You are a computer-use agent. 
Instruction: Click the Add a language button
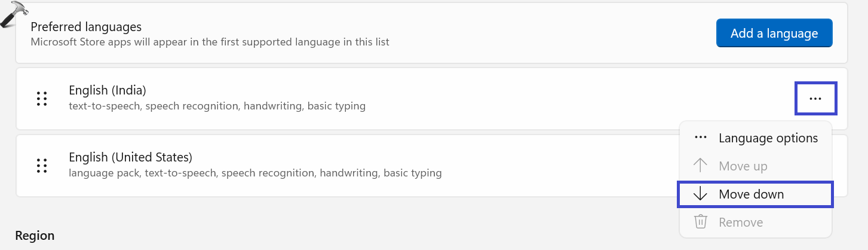tap(774, 33)
